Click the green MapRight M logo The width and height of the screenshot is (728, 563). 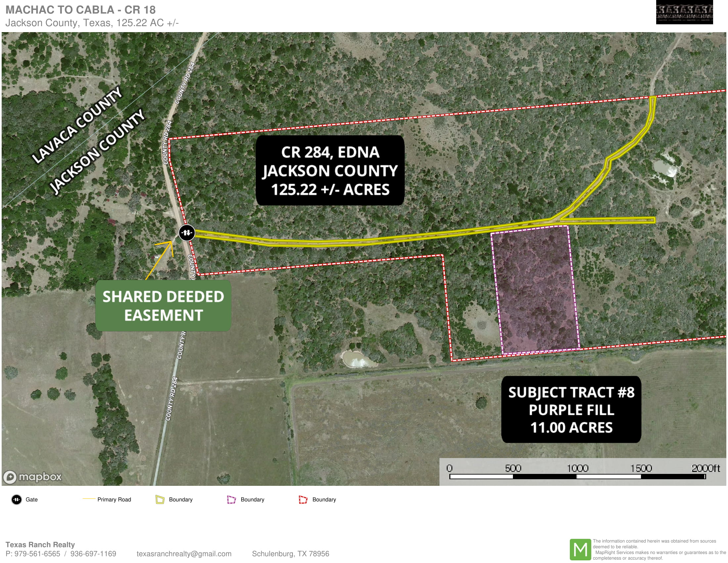pyautogui.click(x=580, y=549)
